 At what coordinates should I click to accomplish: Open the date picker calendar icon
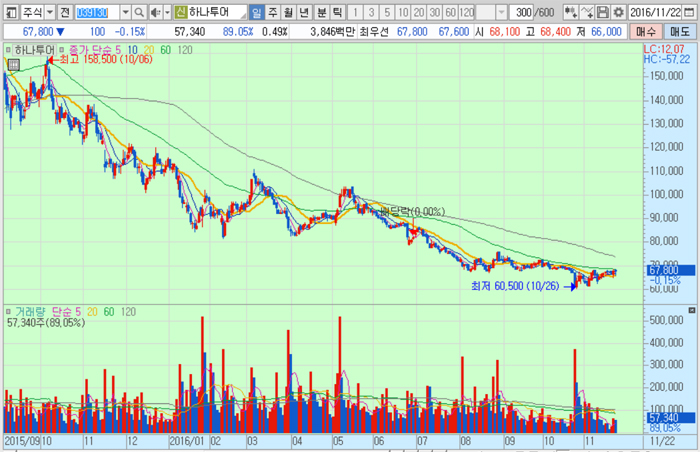click(690, 12)
